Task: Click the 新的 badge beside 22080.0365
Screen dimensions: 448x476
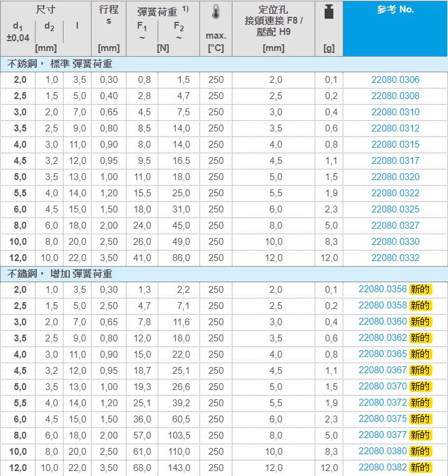Action: click(x=420, y=355)
